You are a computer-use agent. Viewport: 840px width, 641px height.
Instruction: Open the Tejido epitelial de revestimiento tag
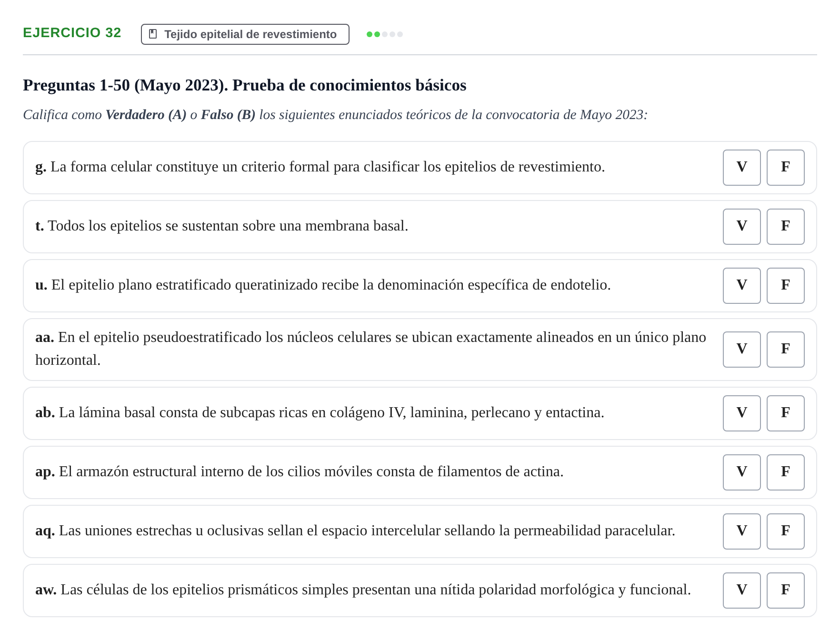245,34
